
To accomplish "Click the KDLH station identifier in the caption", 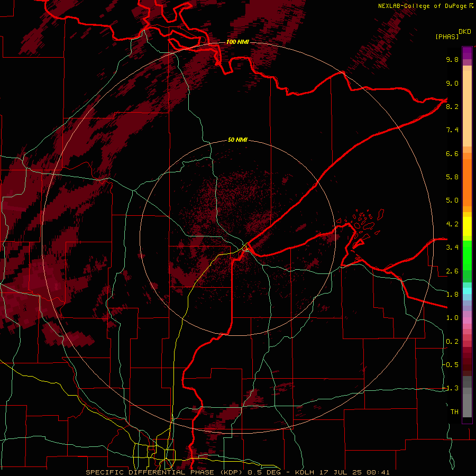I will pos(306,472).
